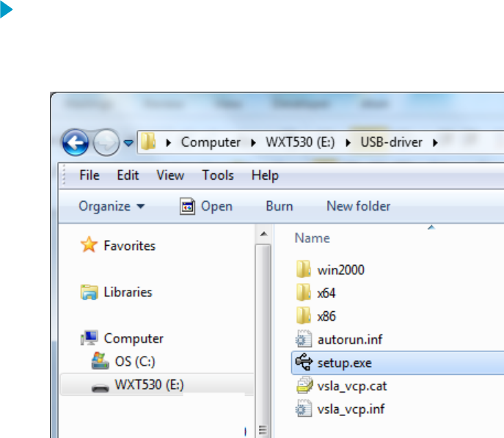Viewport: 504px width, 438px height.
Task: Open the recent locations dropdown arrow
Action: pyautogui.click(x=128, y=142)
